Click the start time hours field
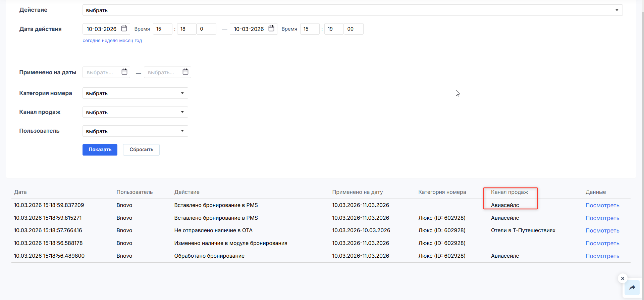Viewport: 644px width, 300px height. coord(162,29)
